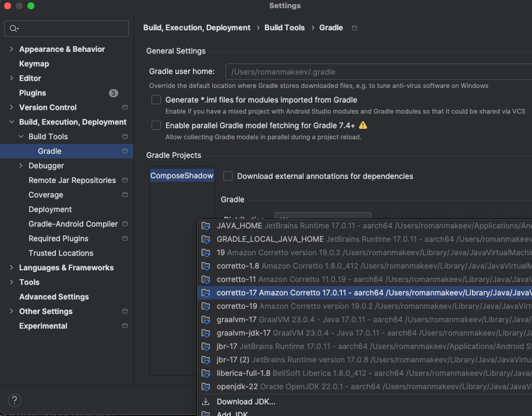532x416 pixels.
Task: Click the warning icon beside parallel fetching
Action: coord(363,125)
